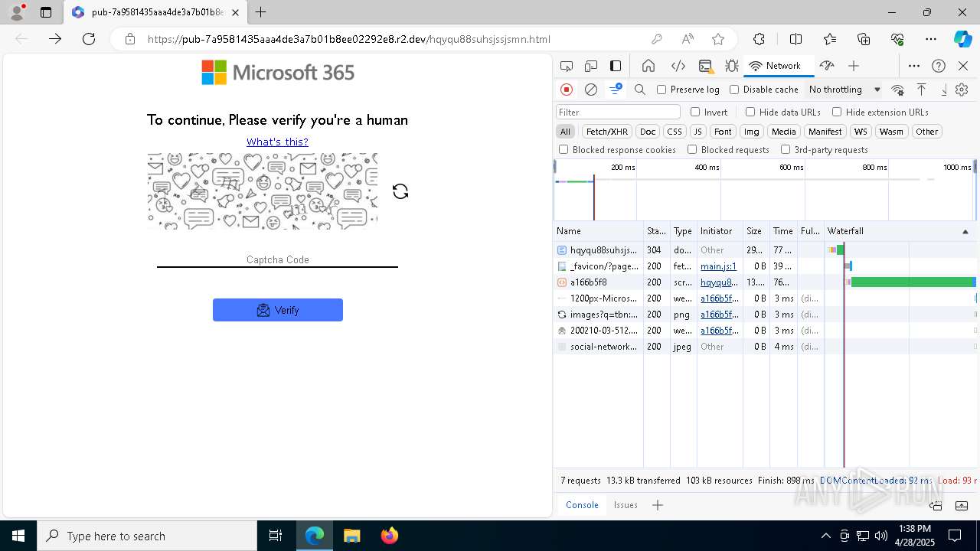The height and width of the screenshot is (551, 980).
Task: Filter requests by Doc type
Action: pyautogui.click(x=648, y=132)
